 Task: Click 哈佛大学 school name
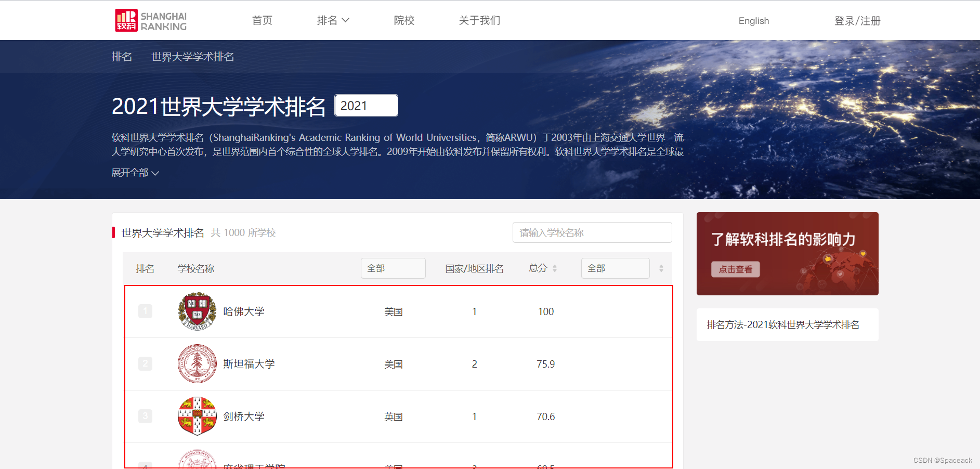point(244,311)
